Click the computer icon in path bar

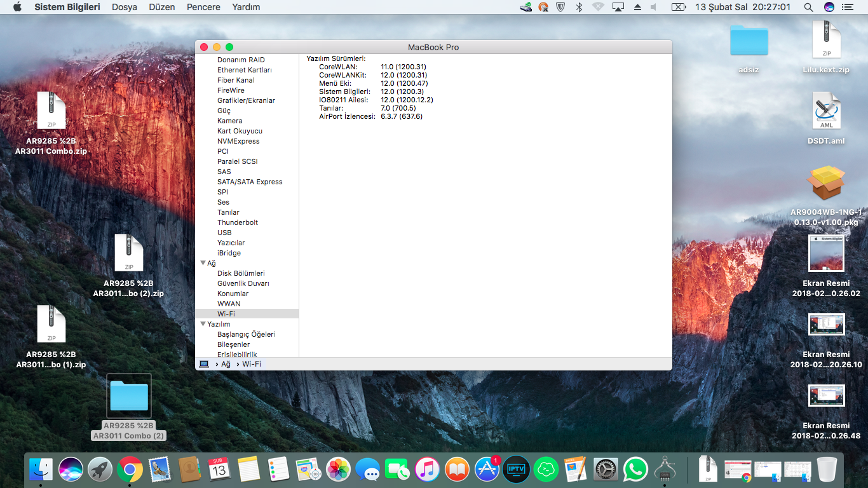tap(204, 364)
